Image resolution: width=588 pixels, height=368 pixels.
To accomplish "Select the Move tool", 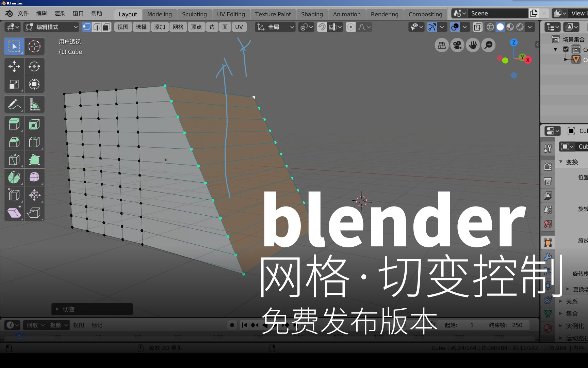I will (x=14, y=66).
